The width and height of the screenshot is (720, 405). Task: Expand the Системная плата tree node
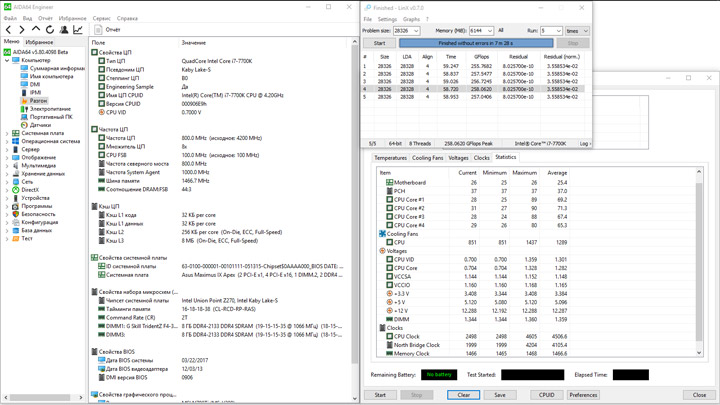7,133
